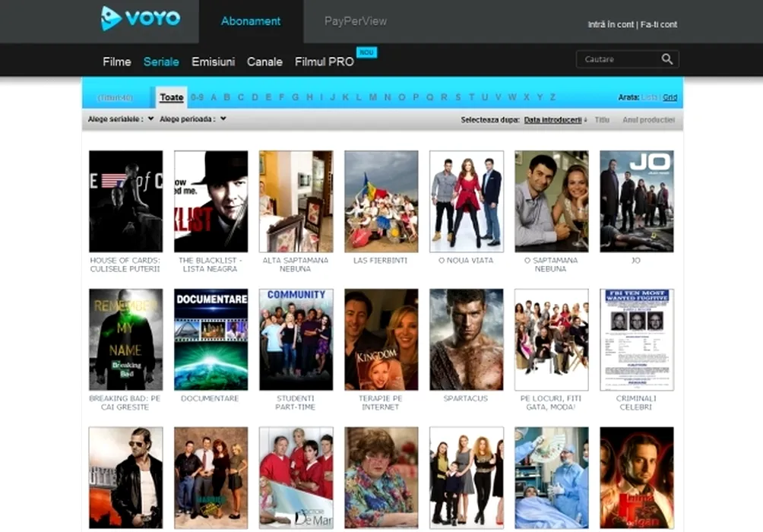Open the Spartacus poster
This screenshot has height=532, width=763.
466,339
